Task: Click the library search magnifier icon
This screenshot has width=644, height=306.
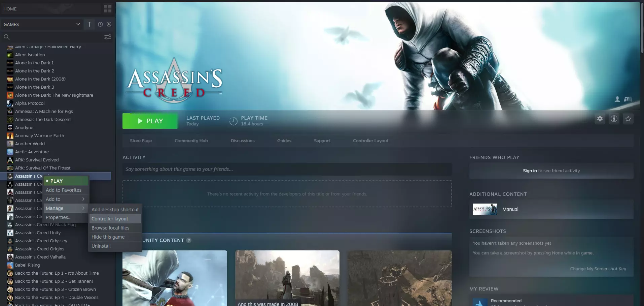Action: click(6, 37)
